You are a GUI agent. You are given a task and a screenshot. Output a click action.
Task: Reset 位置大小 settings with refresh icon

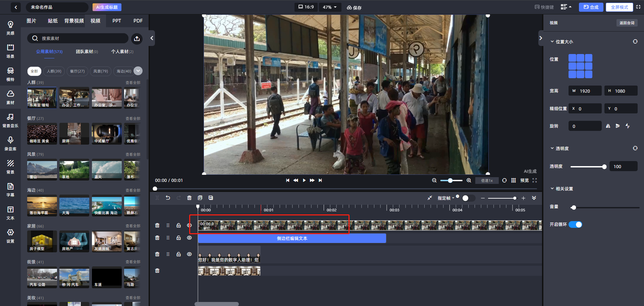[x=635, y=42]
